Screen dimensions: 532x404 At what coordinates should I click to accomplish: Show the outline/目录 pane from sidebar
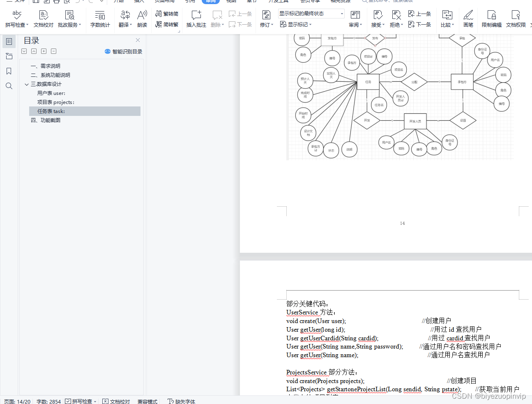click(x=9, y=42)
